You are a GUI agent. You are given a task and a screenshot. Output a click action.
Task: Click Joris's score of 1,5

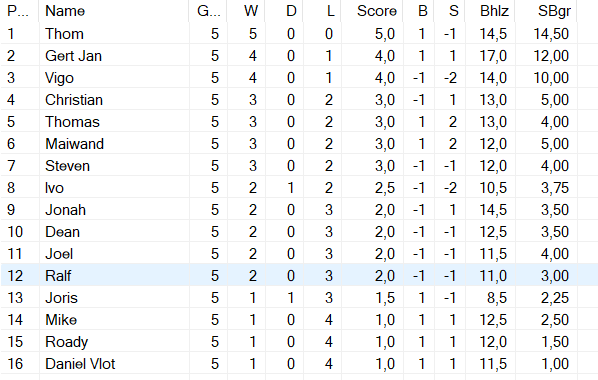pyautogui.click(x=384, y=298)
